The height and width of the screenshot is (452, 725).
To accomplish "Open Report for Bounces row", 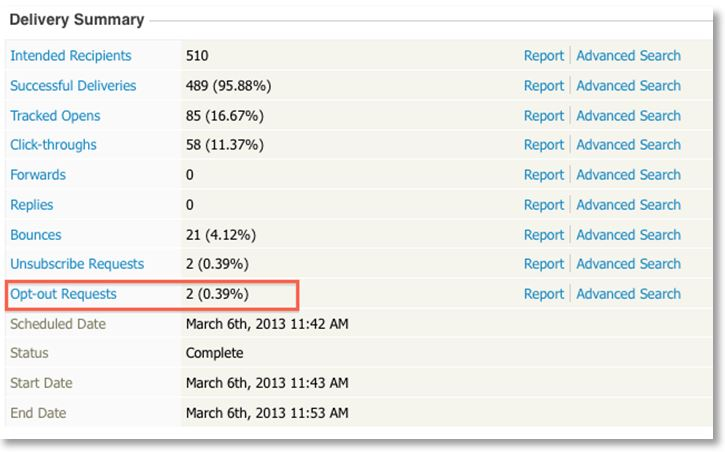I will pyautogui.click(x=544, y=235).
